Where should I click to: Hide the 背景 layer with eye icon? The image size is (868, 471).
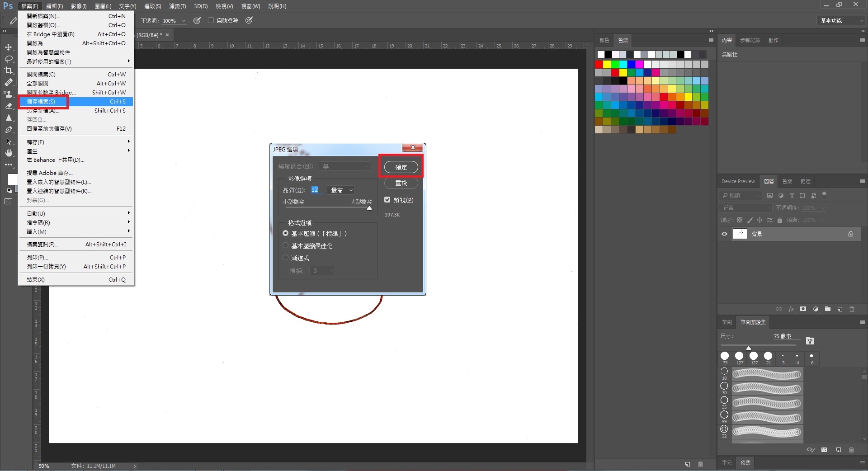(724, 234)
